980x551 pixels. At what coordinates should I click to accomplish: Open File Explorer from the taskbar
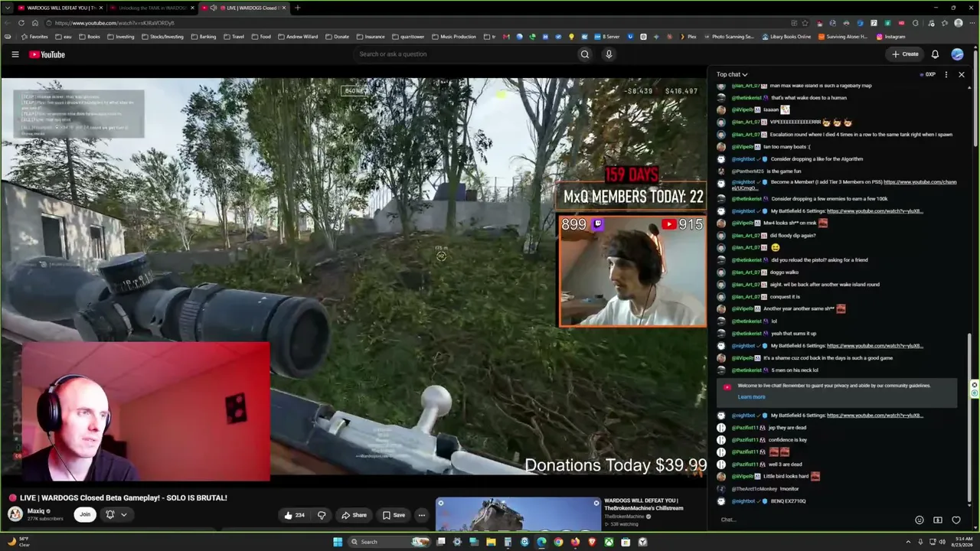click(491, 542)
